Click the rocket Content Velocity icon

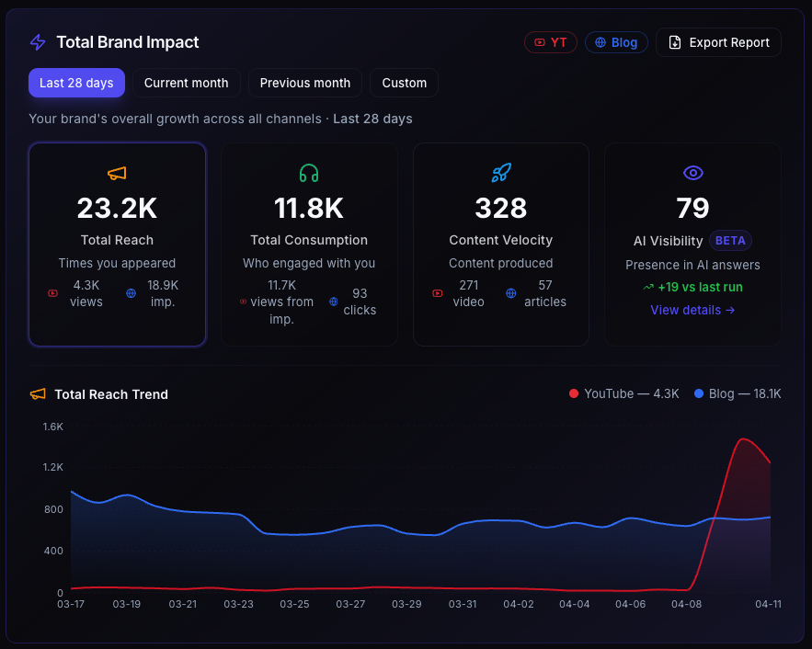click(x=500, y=173)
